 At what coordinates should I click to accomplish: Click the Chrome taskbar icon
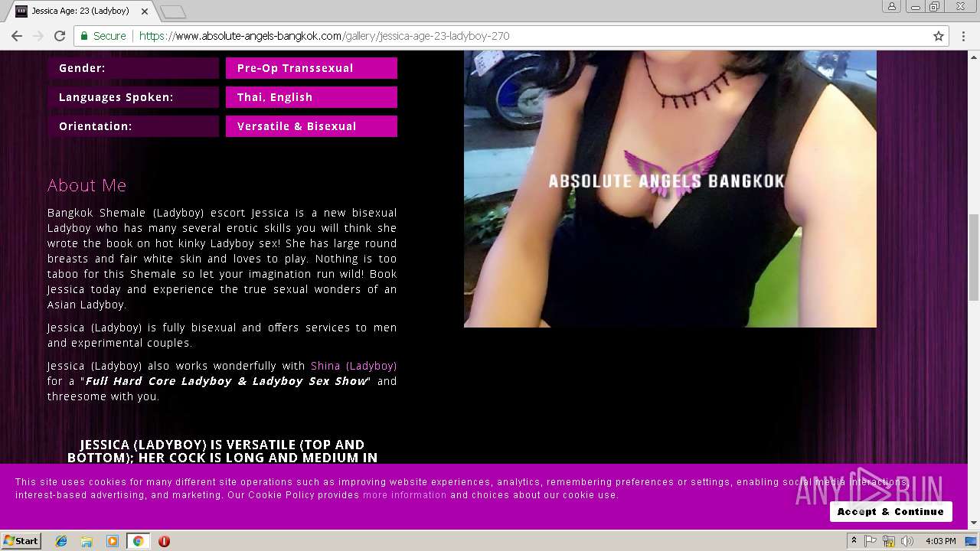point(138,541)
